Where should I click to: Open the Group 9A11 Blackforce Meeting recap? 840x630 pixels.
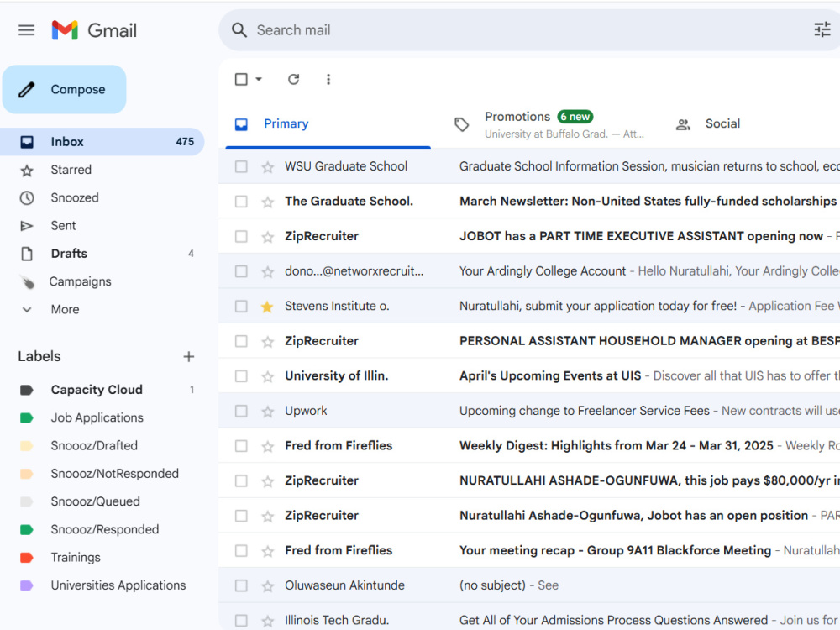[529, 550]
